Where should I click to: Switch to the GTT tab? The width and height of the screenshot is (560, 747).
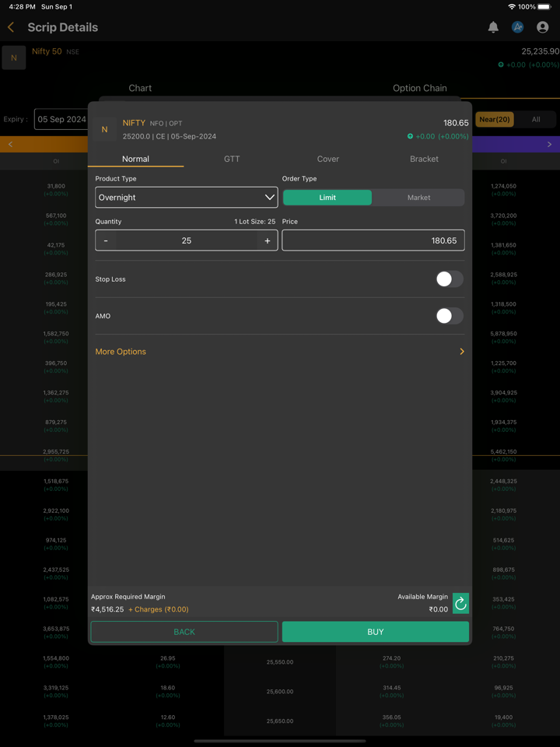tap(232, 159)
